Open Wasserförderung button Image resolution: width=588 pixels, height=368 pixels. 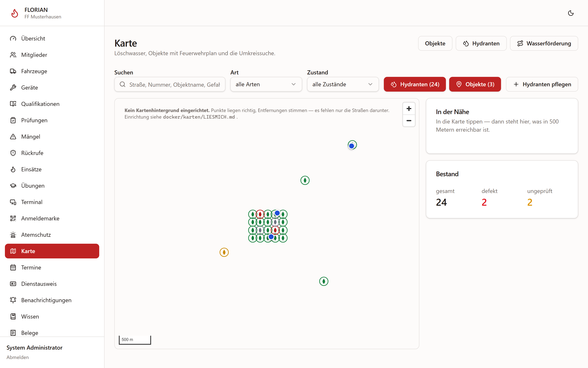[544, 43]
